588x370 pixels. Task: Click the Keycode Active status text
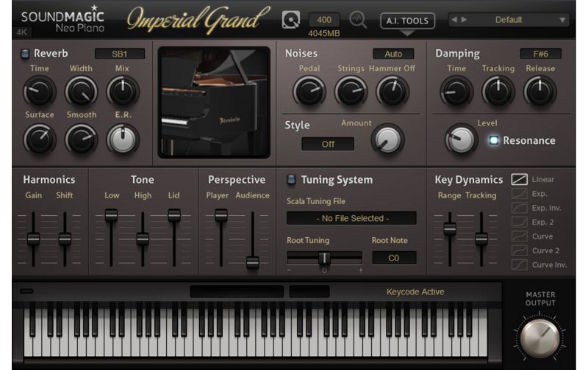point(415,291)
